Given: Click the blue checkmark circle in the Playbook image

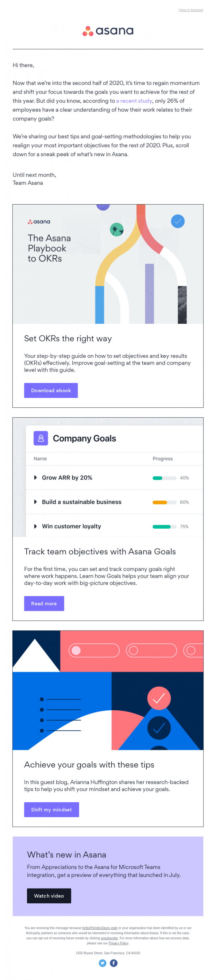Looking at the screenshot, I should tap(178, 221).
